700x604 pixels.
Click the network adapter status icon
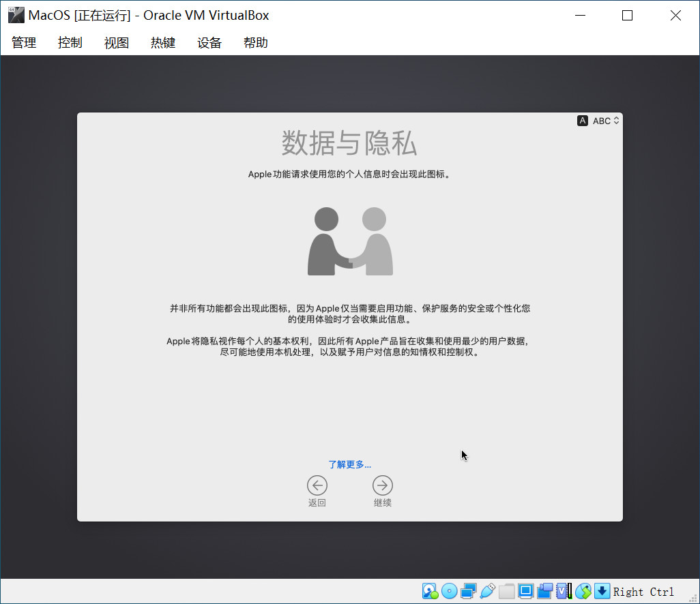[x=468, y=592]
